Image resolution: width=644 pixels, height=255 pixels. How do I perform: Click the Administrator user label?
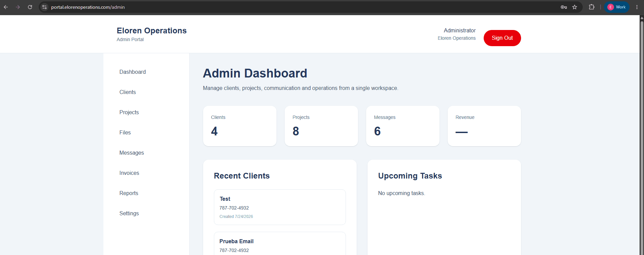tap(460, 30)
